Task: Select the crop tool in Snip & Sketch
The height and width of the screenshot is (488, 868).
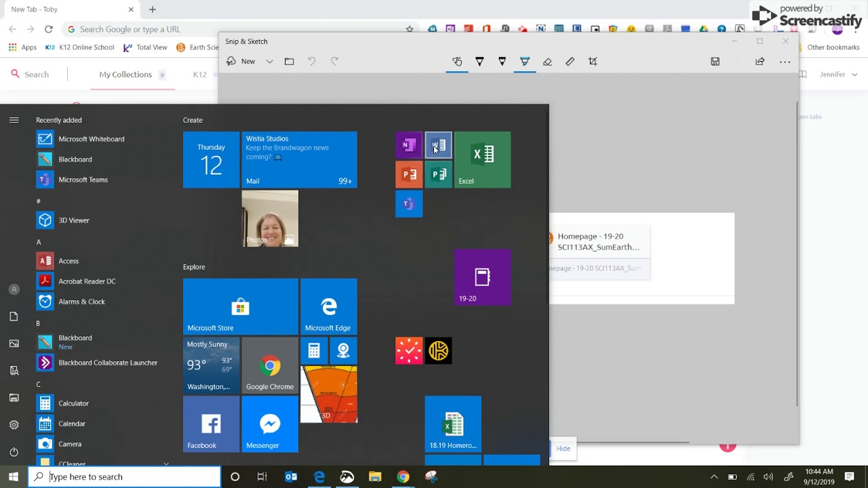Action: pyautogui.click(x=593, y=62)
